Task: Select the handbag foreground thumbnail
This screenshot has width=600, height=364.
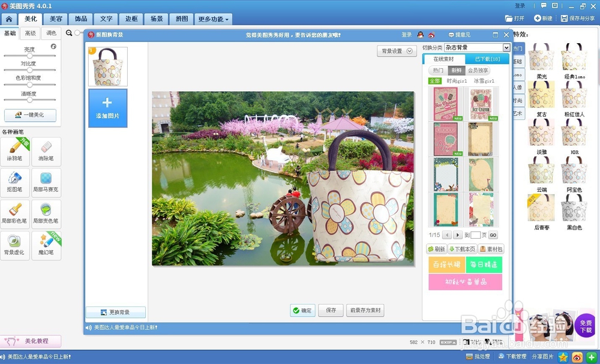Action: click(108, 67)
